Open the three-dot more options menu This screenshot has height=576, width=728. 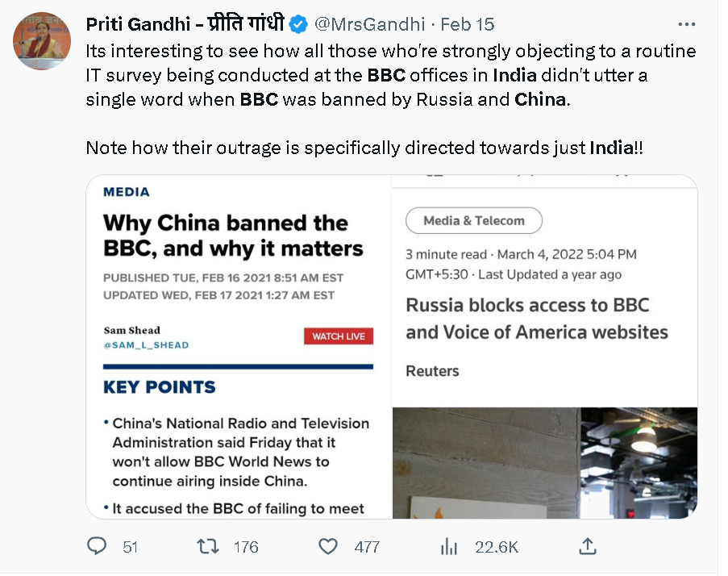coord(686,24)
